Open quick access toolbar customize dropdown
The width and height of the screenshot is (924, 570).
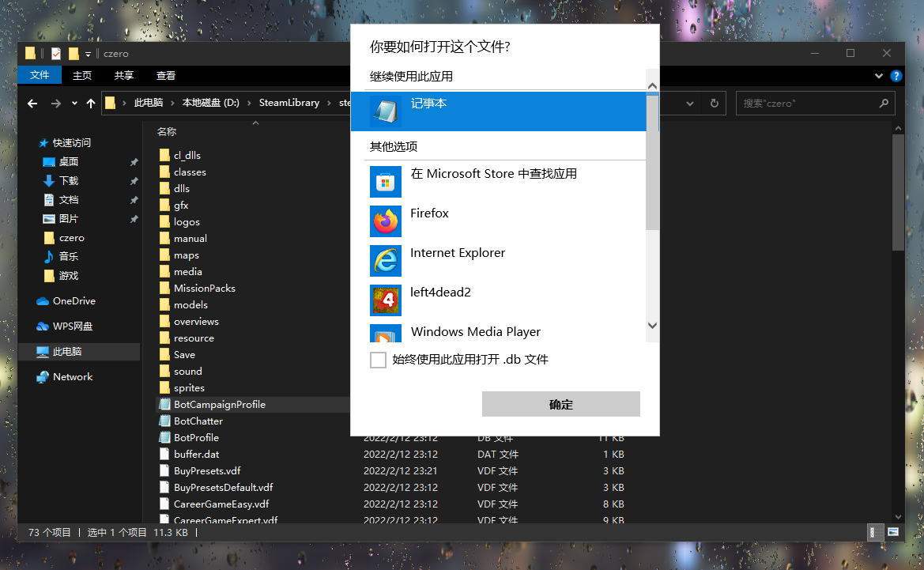(x=88, y=55)
